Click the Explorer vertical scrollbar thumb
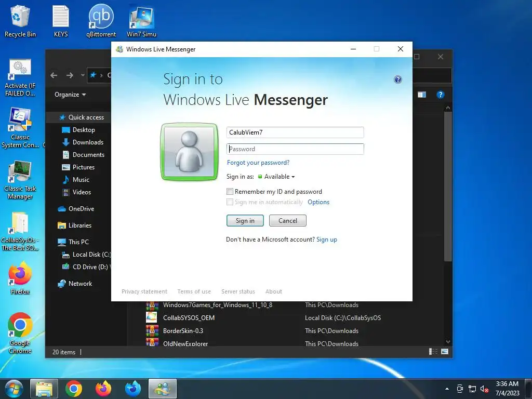The height and width of the screenshot is (399, 532). [448, 187]
